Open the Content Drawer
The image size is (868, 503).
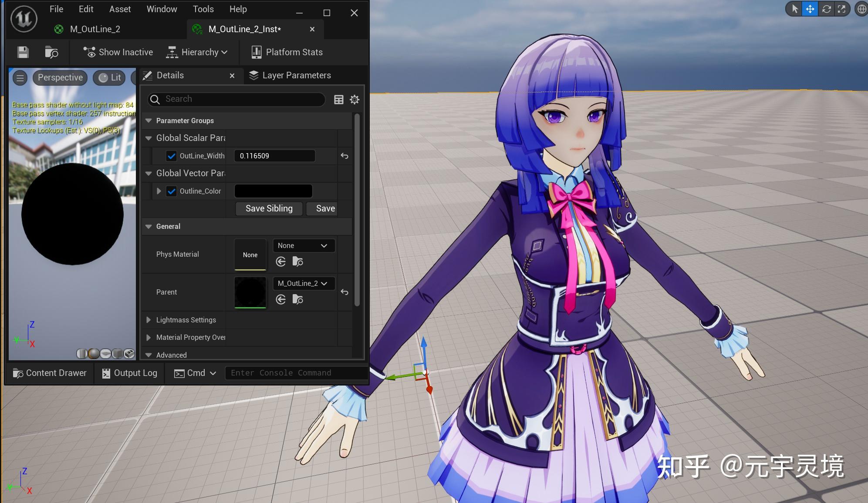click(x=50, y=373)
